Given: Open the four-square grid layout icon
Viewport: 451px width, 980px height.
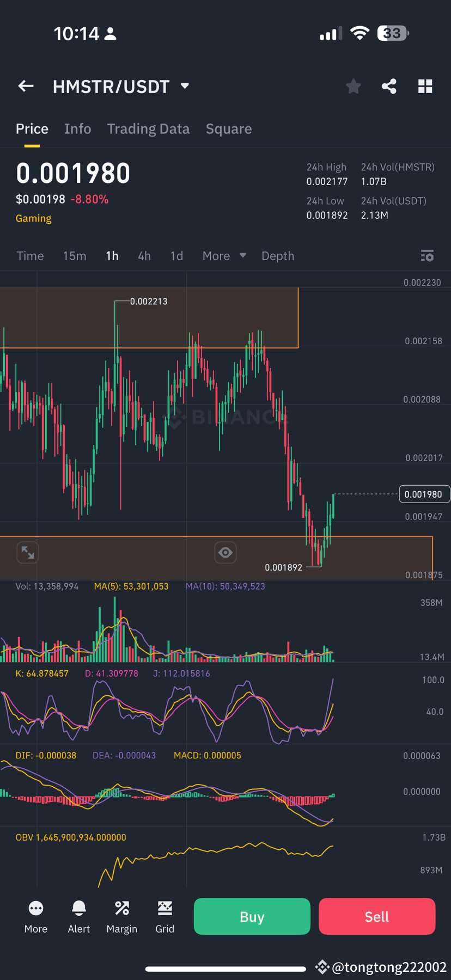Looking at the screenshot, I should coord(425,86).
